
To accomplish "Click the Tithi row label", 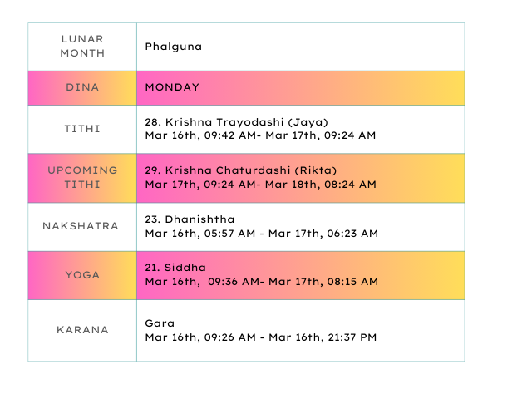I will (x=82, y=129).
